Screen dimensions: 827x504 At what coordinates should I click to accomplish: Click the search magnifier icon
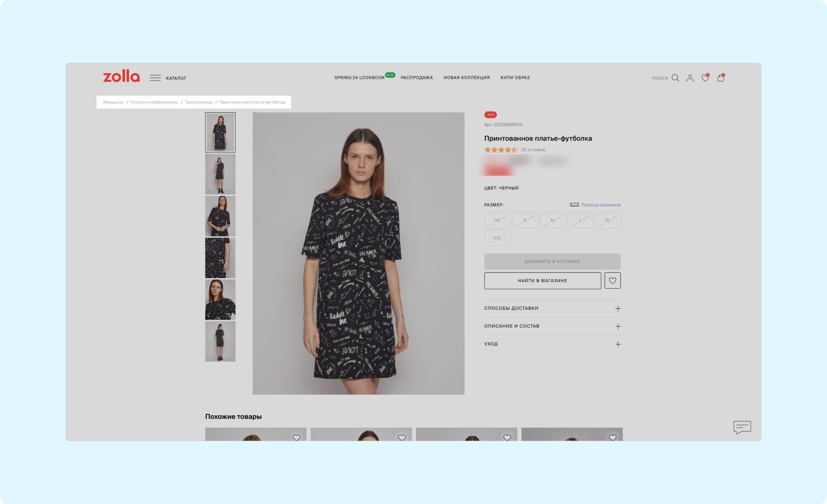click(675, 78)
